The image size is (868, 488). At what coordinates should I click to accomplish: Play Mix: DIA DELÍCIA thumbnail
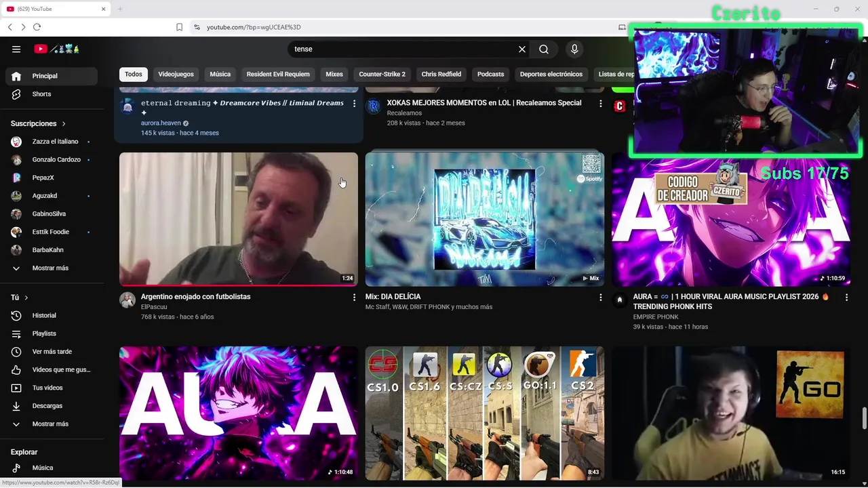485,219
